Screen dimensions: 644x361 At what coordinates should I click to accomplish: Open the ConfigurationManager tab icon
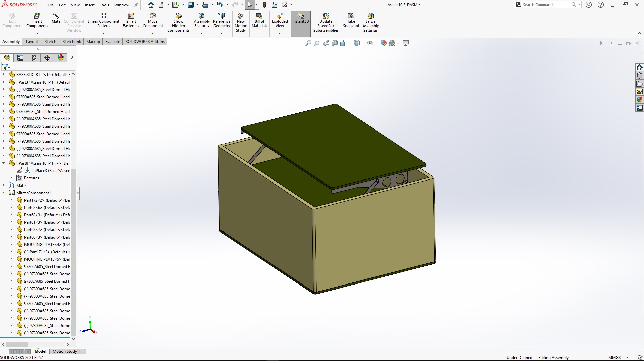pyautogui.click(x=34, y=58)
